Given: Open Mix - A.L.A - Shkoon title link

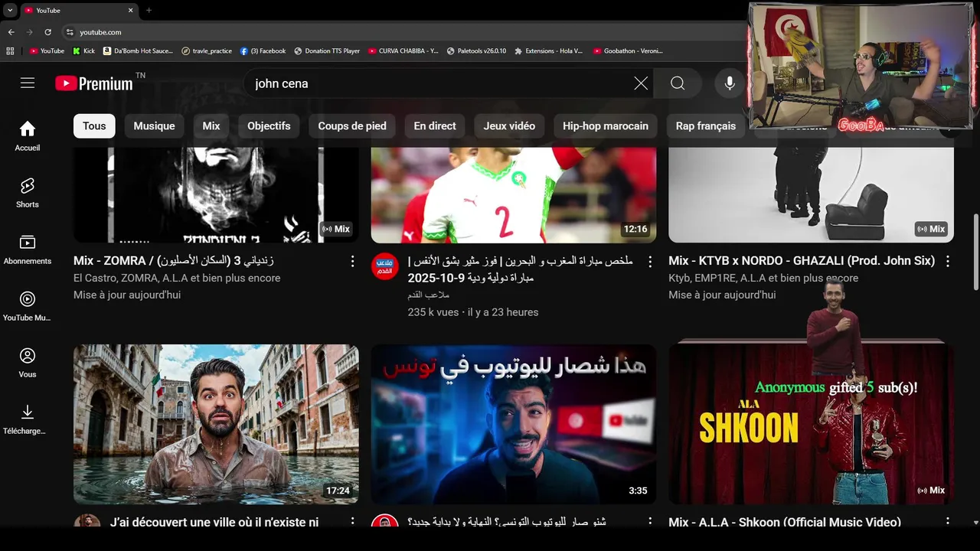Looking at the screenshot, I should pos(785,522).
